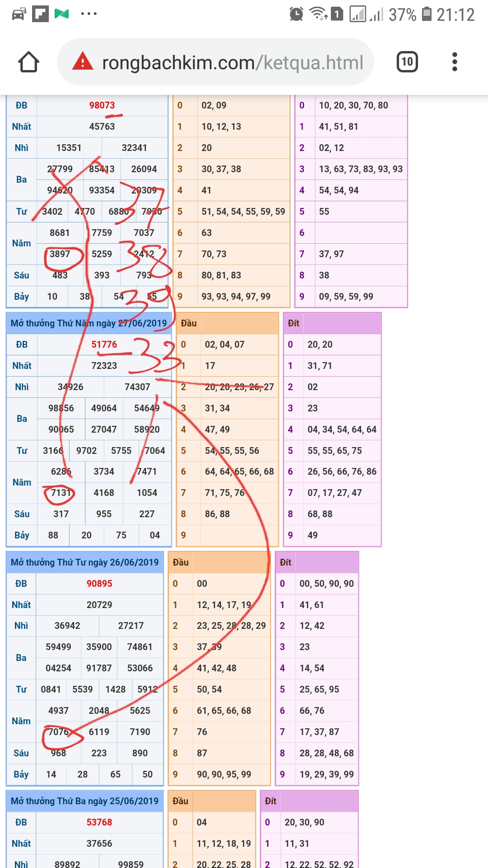Open the Chrome three-dot overflow menu
Image resolution: width=488 pixels, height=868 pixels.
455,62
